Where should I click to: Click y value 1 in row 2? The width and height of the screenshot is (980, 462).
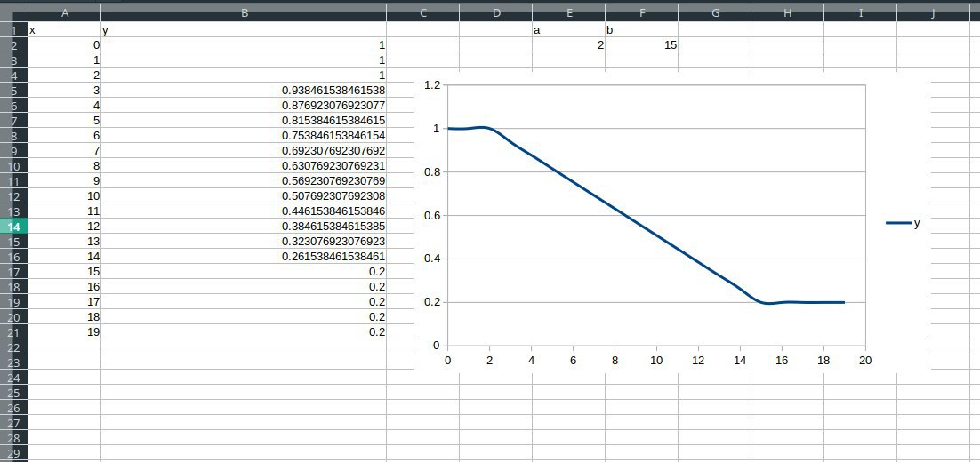click(244, 45)
